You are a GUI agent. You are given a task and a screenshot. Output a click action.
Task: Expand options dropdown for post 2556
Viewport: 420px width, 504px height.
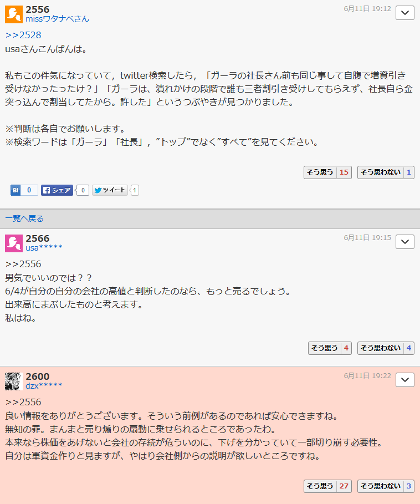pyautogui.click(x=405, y=13)
